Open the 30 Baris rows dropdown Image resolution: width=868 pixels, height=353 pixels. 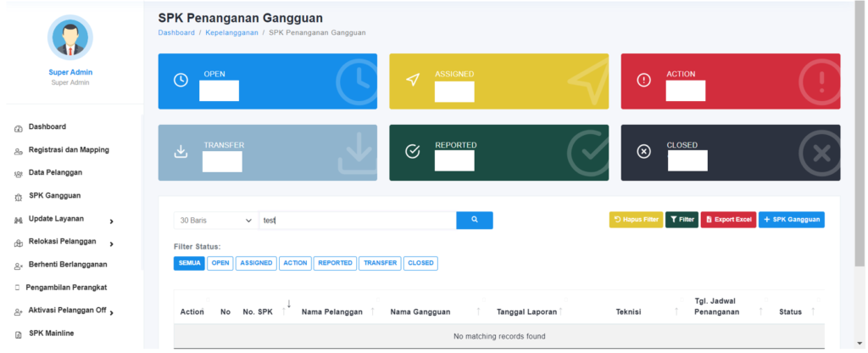click(216, 220)
